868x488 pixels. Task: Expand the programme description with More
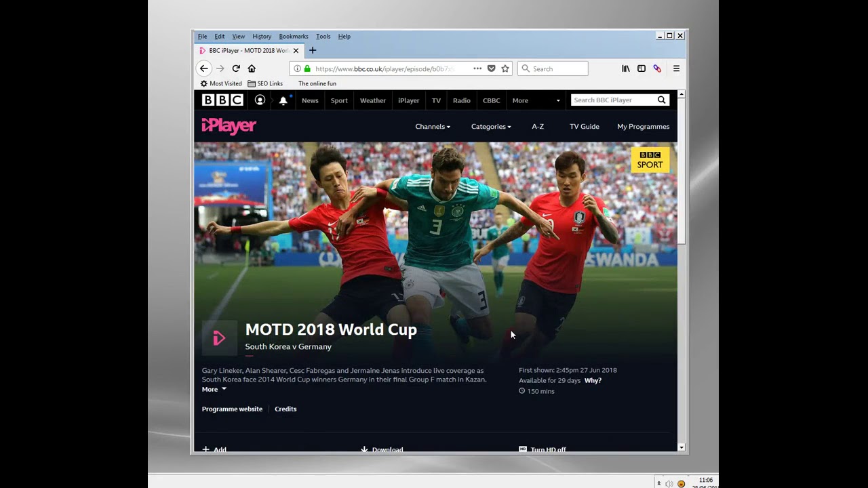point(214,389)
